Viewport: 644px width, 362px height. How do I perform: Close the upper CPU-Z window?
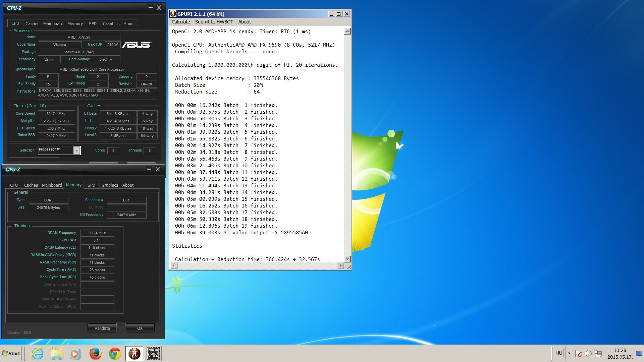tap(159, 7)
